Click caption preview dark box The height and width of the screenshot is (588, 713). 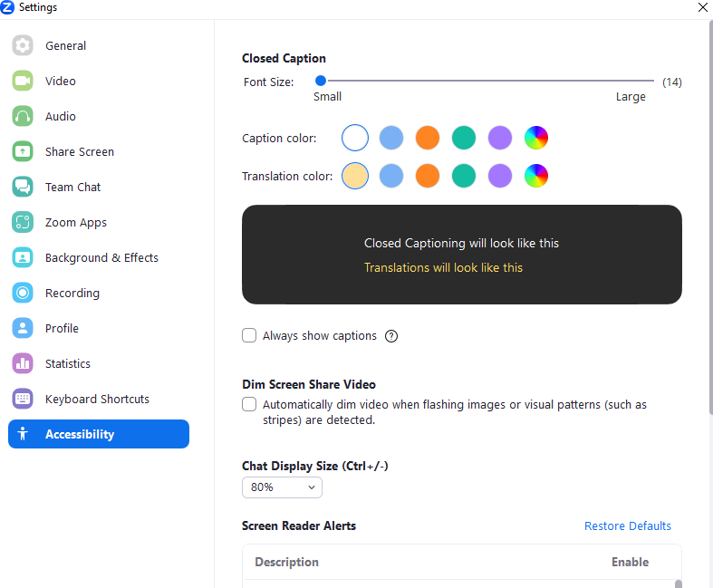click(x=461, y=255)
